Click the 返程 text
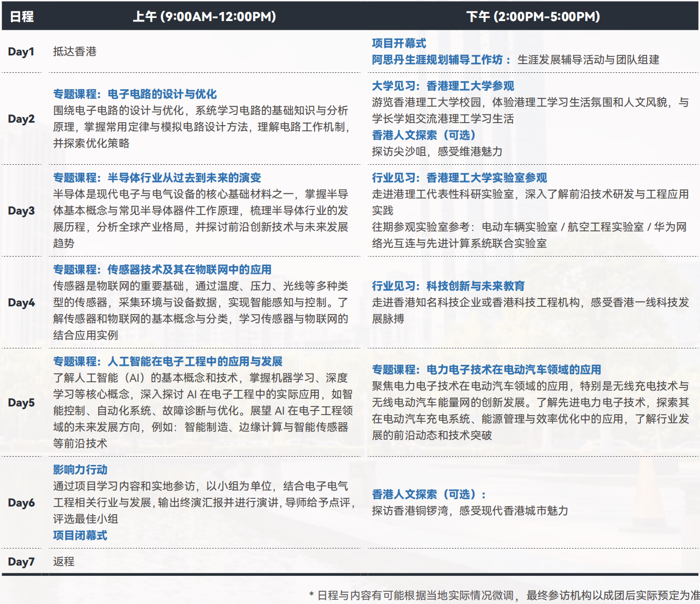This screenshot has width=700, height=604. 64,562
